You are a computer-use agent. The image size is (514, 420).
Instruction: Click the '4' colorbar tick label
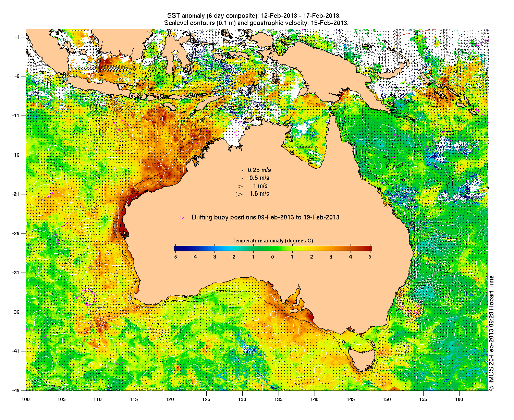click(x=351, y=256)
